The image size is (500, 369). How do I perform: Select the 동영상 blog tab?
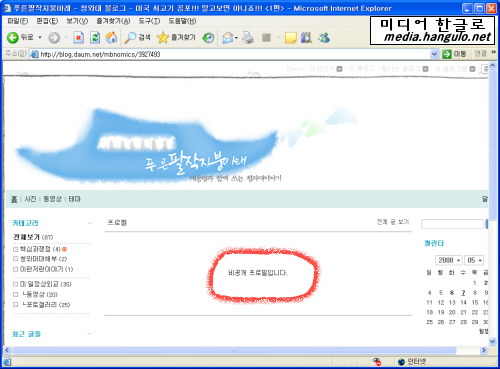coord(52,199)
